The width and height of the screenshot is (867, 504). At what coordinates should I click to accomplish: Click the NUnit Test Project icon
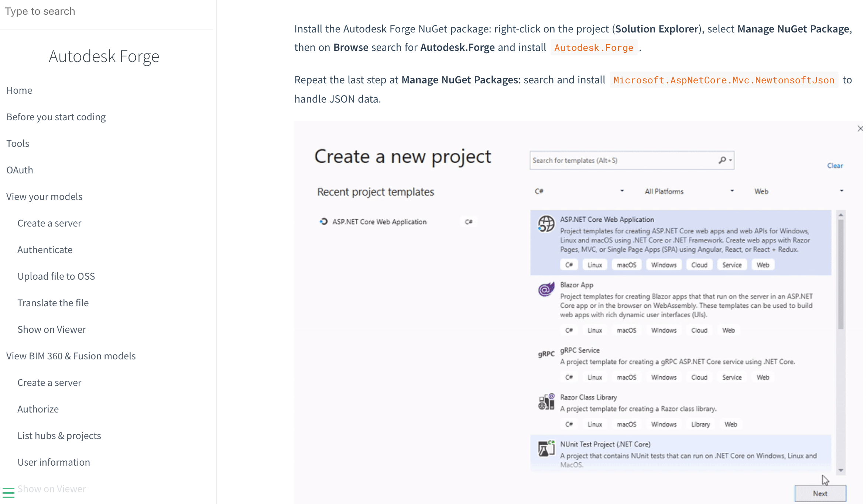[x=546, y=448]
